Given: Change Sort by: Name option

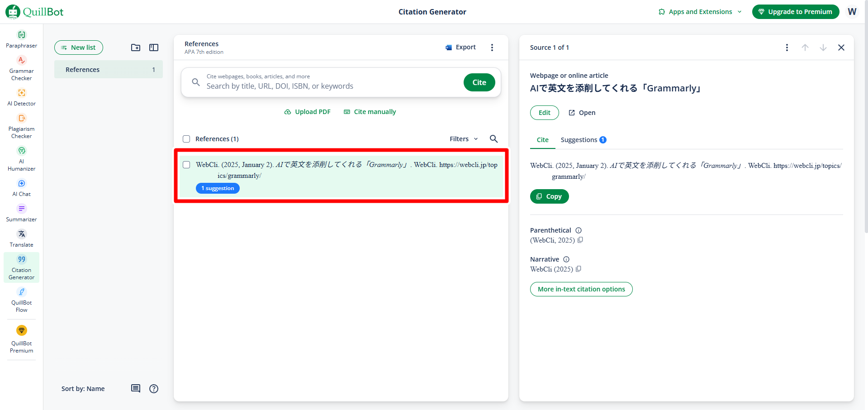Looking at the screenshot, I should coord(83,389).
